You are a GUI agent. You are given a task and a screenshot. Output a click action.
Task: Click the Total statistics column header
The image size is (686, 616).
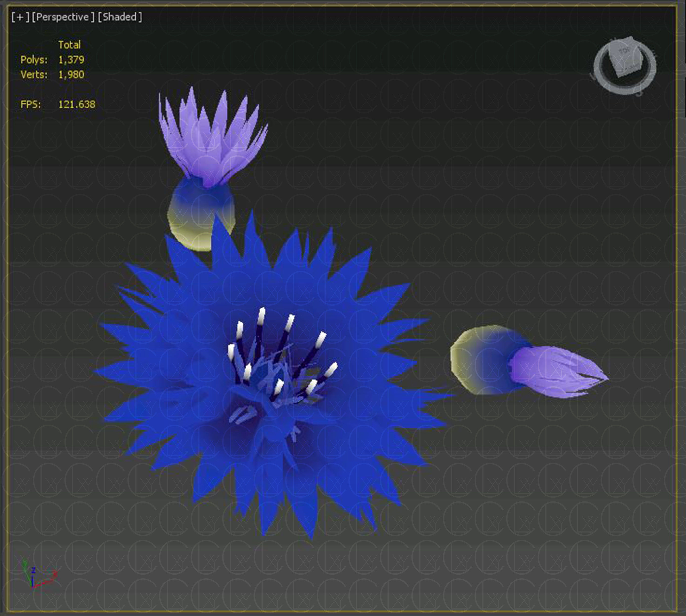tap(70, 45)
